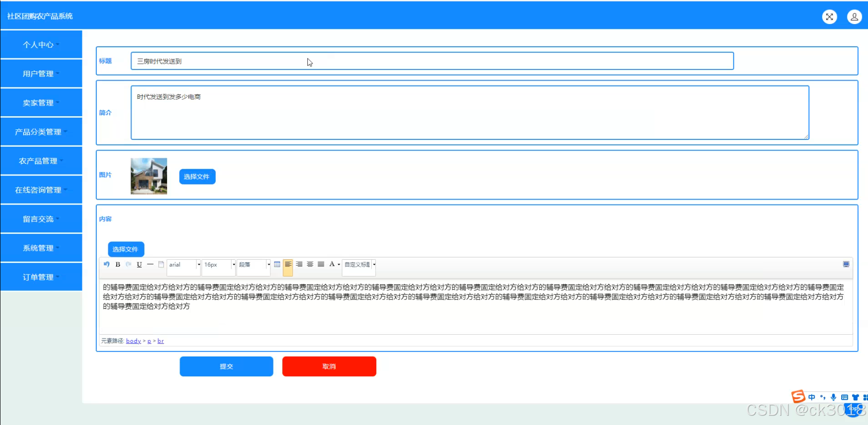868x425 pixels.
Task: Expand the 农产品管理 sidebar menu
Action: [x=41, y=161]
